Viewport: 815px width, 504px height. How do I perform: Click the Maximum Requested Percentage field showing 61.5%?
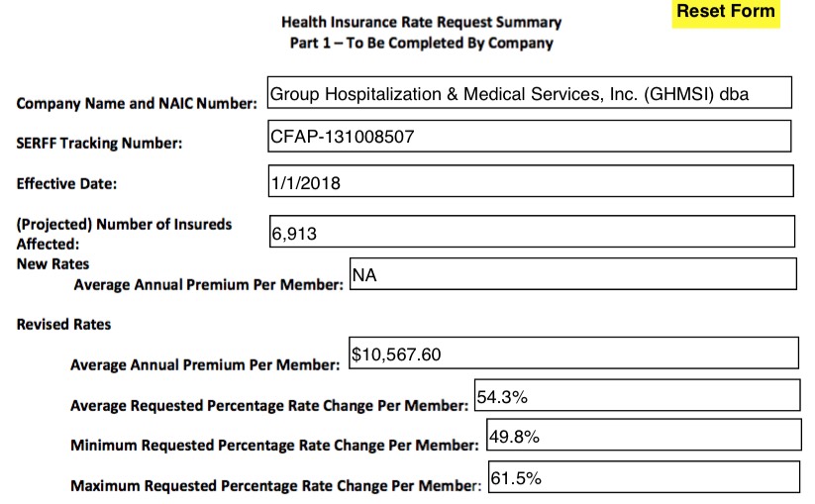pos(644,476)
